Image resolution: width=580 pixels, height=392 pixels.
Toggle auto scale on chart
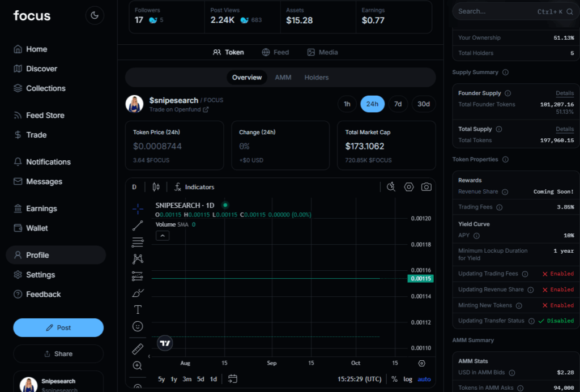pyautogui.click(x=424, y=379)
